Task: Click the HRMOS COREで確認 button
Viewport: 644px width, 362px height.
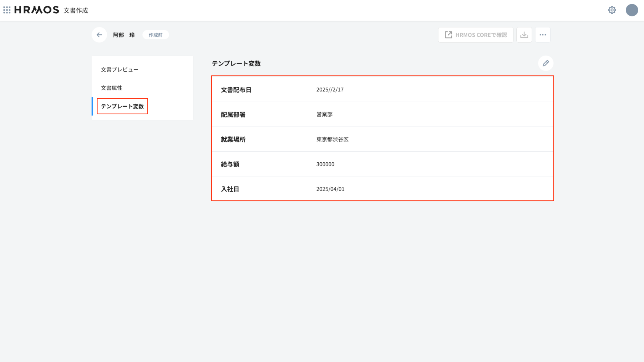Action: pos(476,35)
